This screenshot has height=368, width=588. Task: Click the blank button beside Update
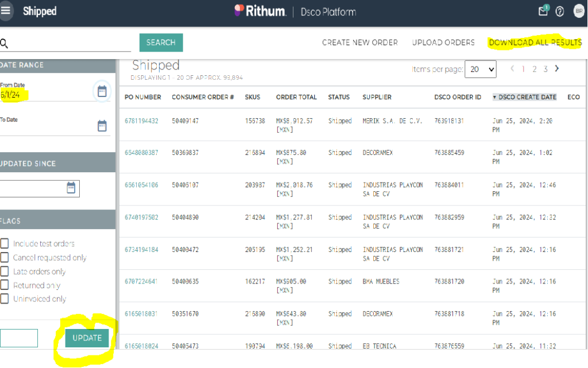pos(19,338)
